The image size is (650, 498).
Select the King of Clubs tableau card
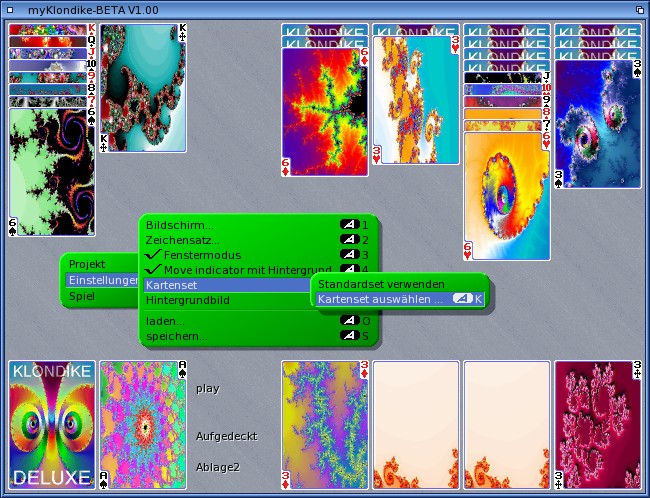tap(143, 88)
